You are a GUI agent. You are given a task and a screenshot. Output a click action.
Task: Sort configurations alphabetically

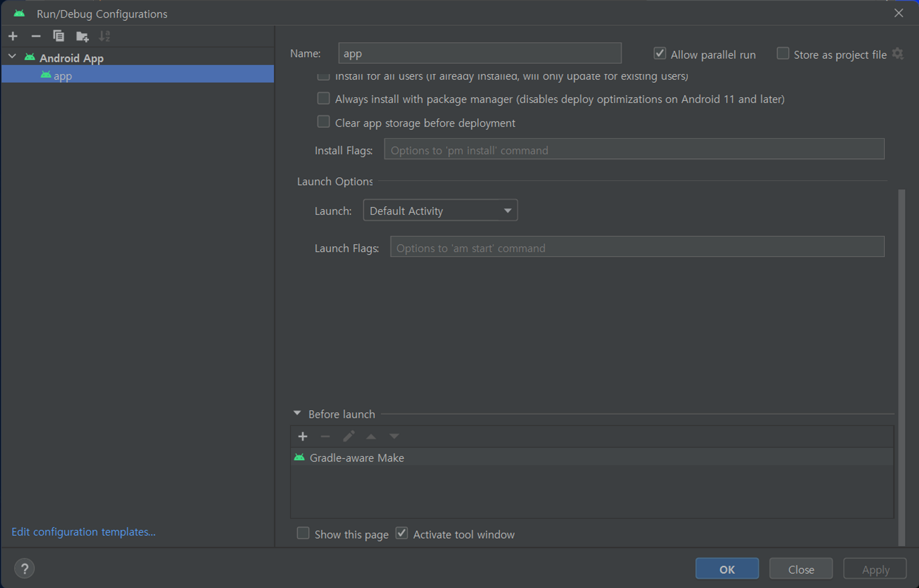click(105, 36)
